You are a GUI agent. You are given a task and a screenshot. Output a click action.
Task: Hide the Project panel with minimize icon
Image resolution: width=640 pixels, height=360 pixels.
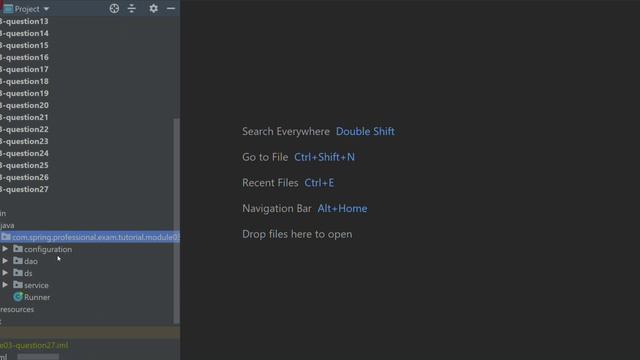click(x=171, y=9)
